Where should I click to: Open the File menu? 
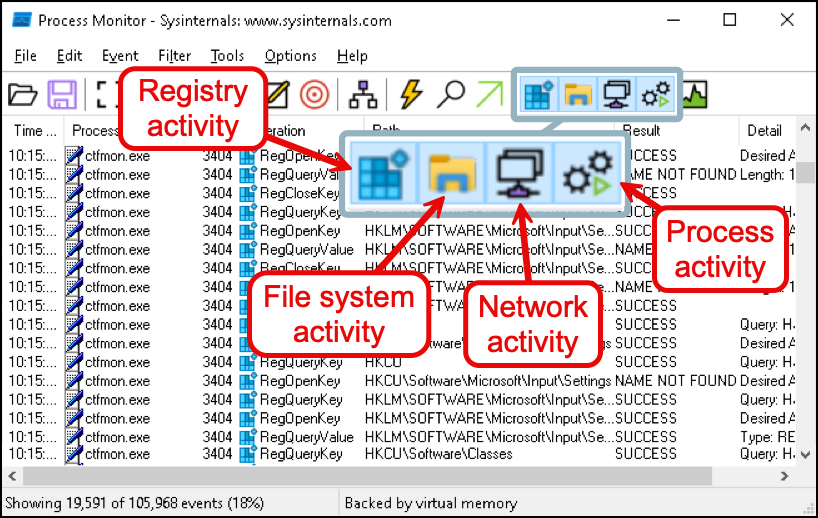(x=26, y=55)
